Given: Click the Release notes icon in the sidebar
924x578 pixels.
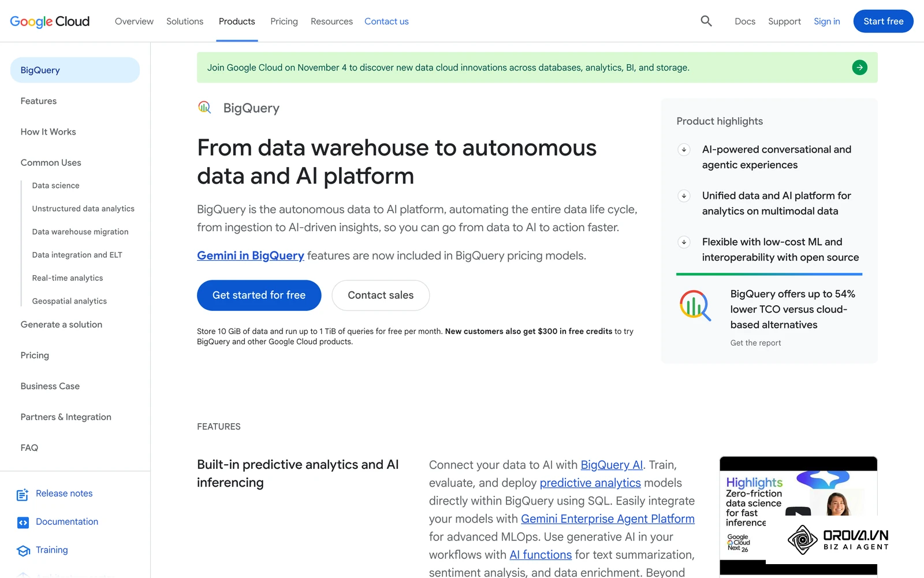Looking at the screenshot, I should (x=23, y=495).
